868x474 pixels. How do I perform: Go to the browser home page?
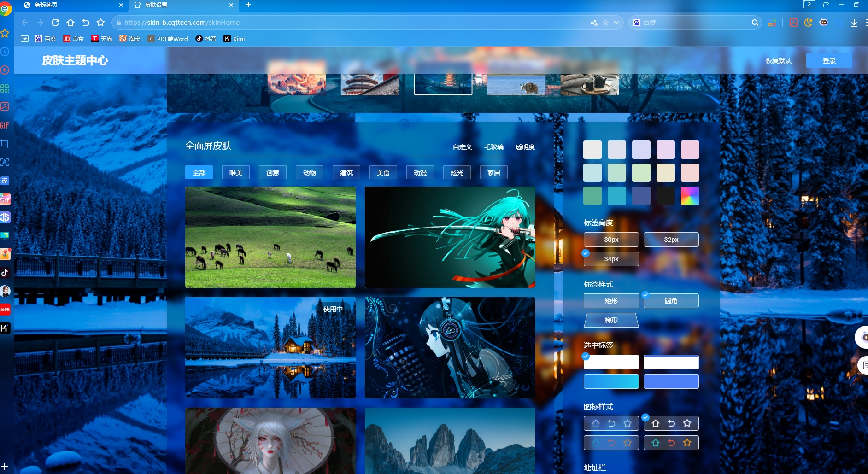coord(70,23)
